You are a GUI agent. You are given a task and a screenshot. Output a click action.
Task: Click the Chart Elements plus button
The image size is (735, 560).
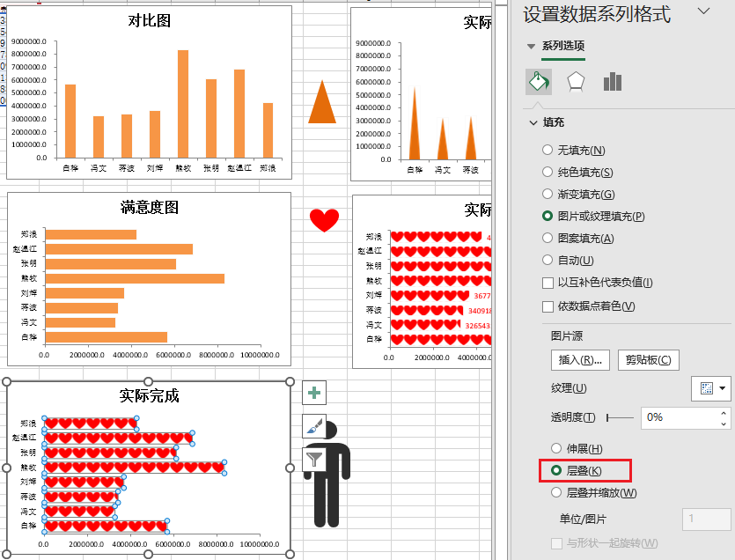[314, 393]
